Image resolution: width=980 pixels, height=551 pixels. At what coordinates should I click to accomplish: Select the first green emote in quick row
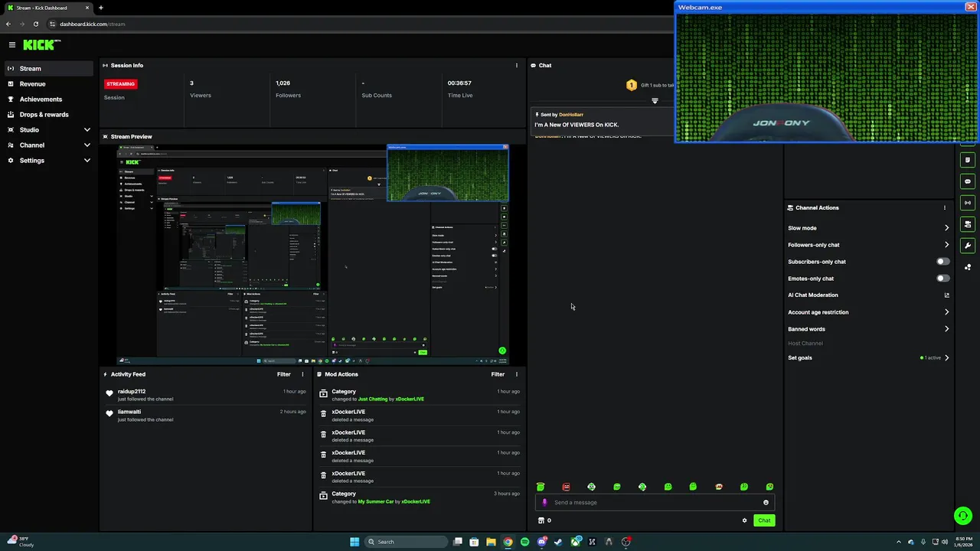[541, 487]
